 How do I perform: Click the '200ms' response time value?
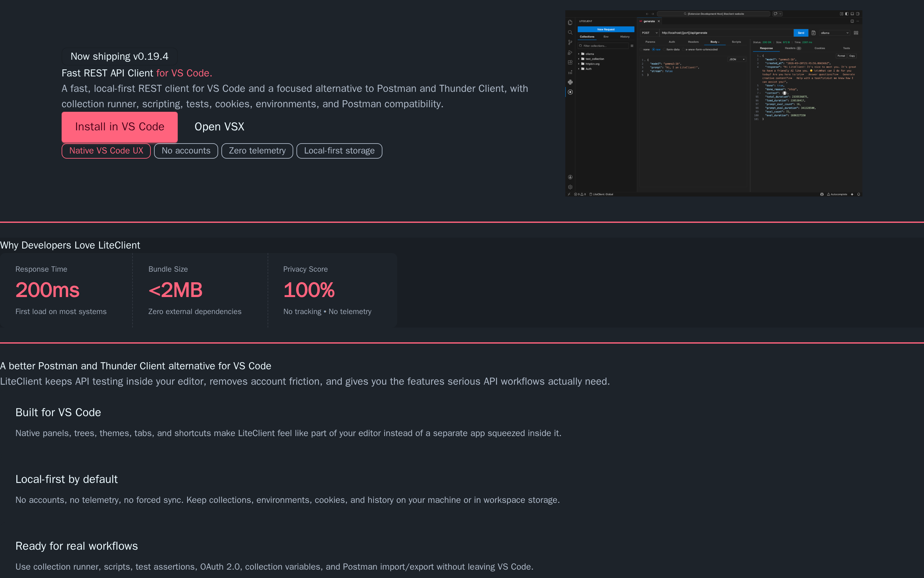click(x=47, y=290)
